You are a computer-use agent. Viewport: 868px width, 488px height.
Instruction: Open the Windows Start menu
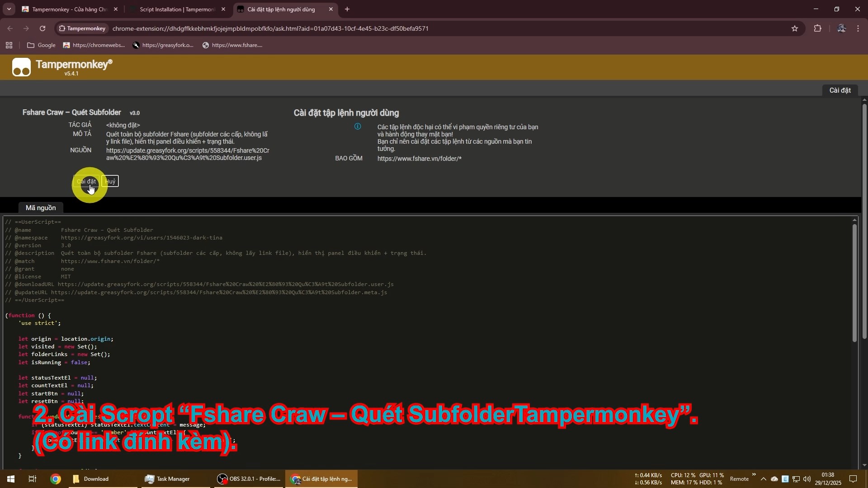point(10,479)
